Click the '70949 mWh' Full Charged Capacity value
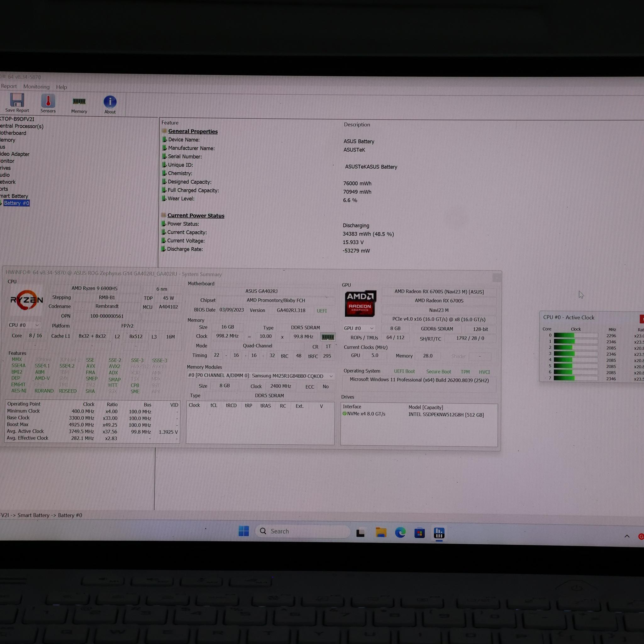The image size is (644, 644). click(357, 192)
